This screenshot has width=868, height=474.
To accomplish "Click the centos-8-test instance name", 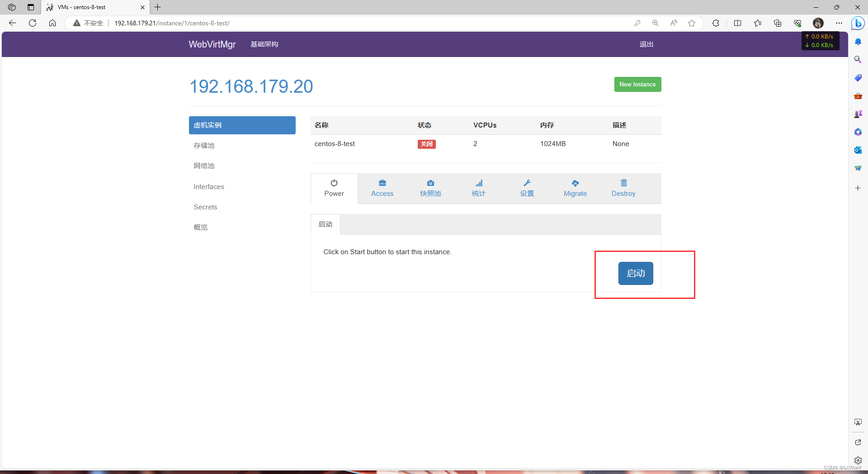I will coord(335,144).
